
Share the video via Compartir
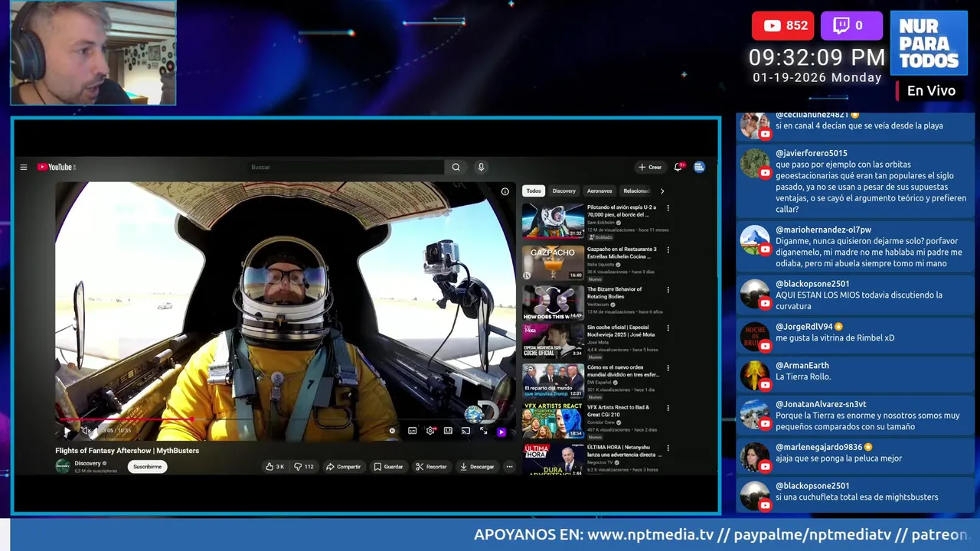[343, 467]
